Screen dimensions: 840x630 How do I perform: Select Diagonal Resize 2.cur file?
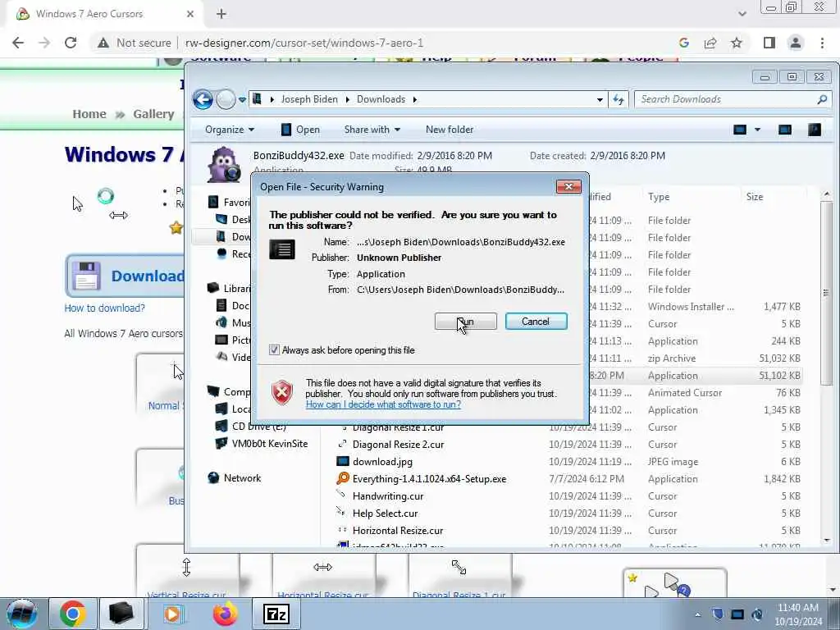(398, 445)
